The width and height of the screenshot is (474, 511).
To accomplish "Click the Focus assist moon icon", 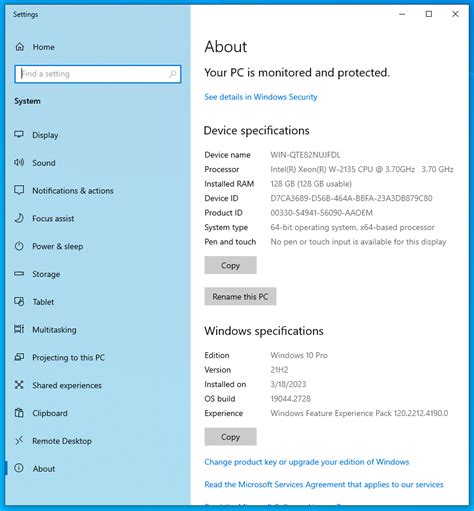I will pyautogui.click(x=19, y=218).
